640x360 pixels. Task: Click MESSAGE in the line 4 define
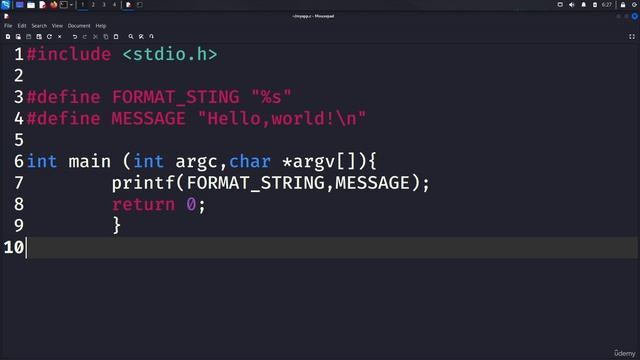(x=149, y=119)
